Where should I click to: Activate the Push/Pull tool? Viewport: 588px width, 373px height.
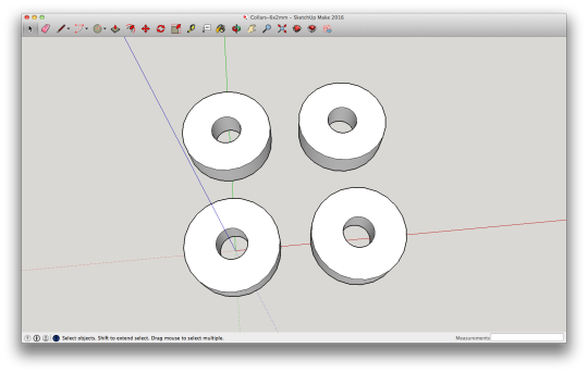pyautogui.click(x=115, y=29)
